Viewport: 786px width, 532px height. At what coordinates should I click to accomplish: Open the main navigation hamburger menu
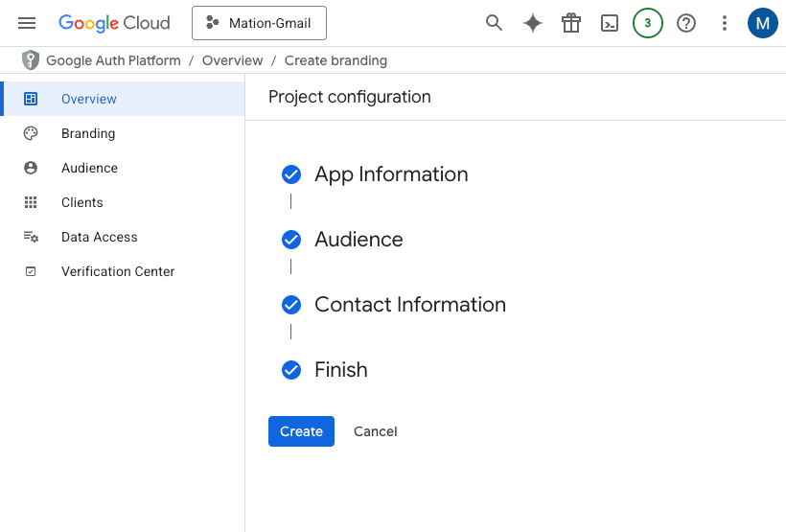point(27,23)
